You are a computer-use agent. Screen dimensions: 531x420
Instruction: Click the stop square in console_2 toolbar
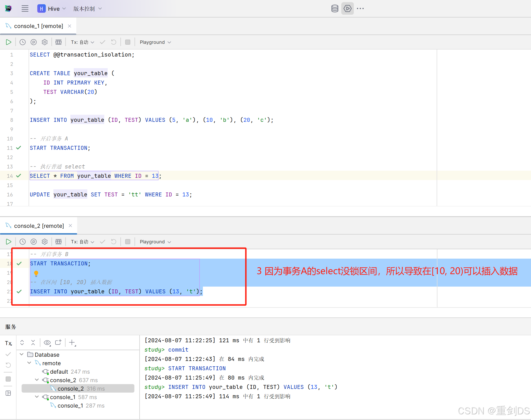128,242
